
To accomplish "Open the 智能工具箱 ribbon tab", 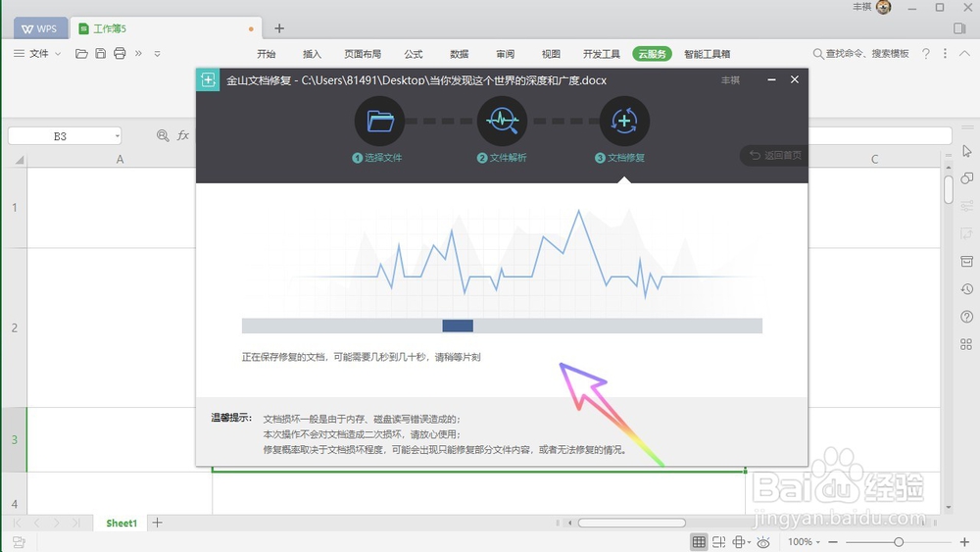I will (x=707, y=54).
